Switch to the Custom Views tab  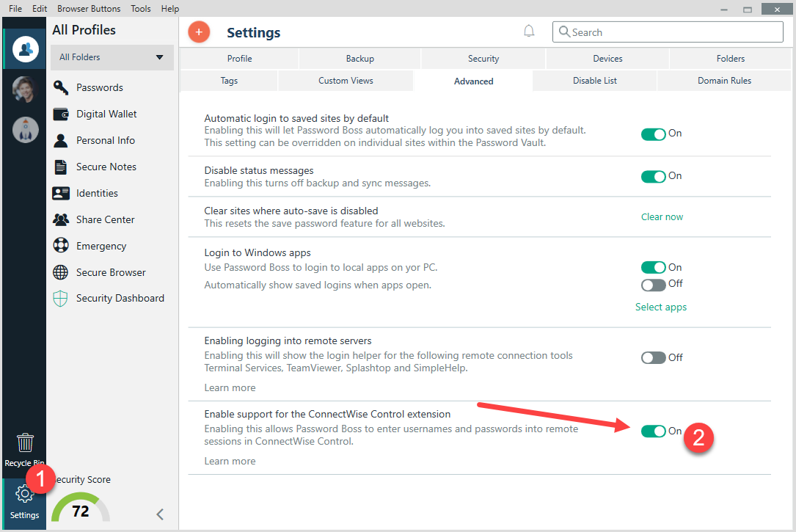click(346, 81)
